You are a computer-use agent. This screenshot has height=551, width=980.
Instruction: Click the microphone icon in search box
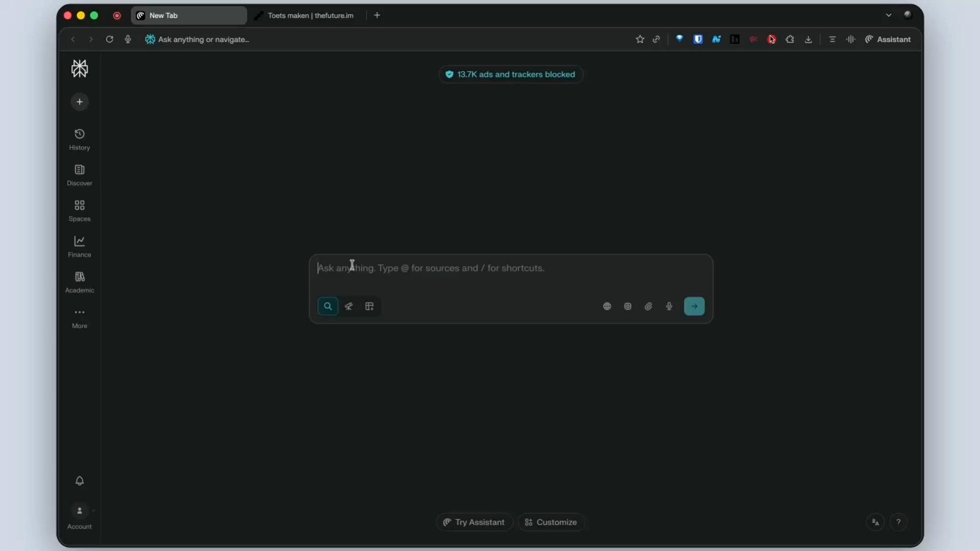point(669,306)
